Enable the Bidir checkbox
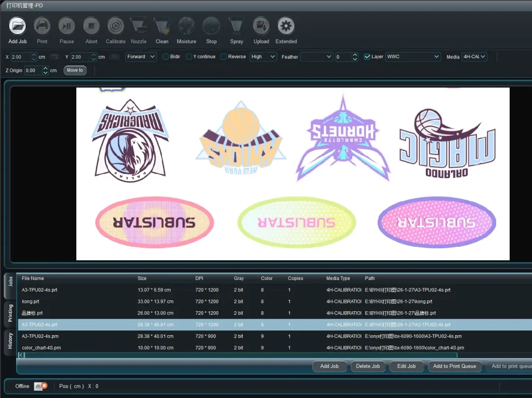Viewport: 532px width, 398px height. pyautogui.click(x=166, y=57)
